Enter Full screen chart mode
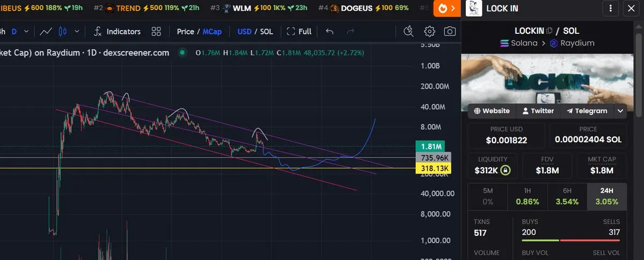The width and height of the screenshot is (644, 260). 299,31
